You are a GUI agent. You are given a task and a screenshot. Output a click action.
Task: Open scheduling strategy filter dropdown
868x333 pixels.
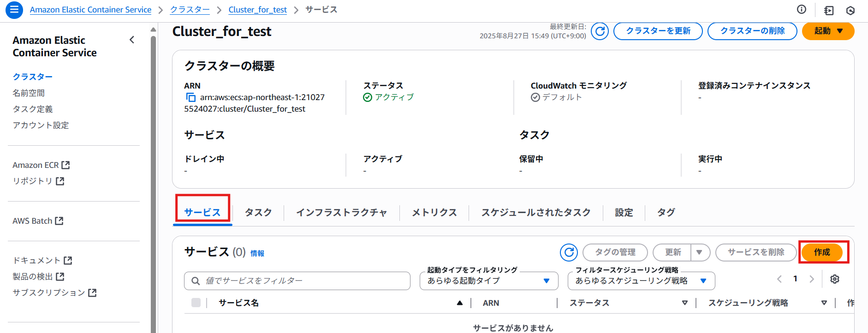coord(641,281)
